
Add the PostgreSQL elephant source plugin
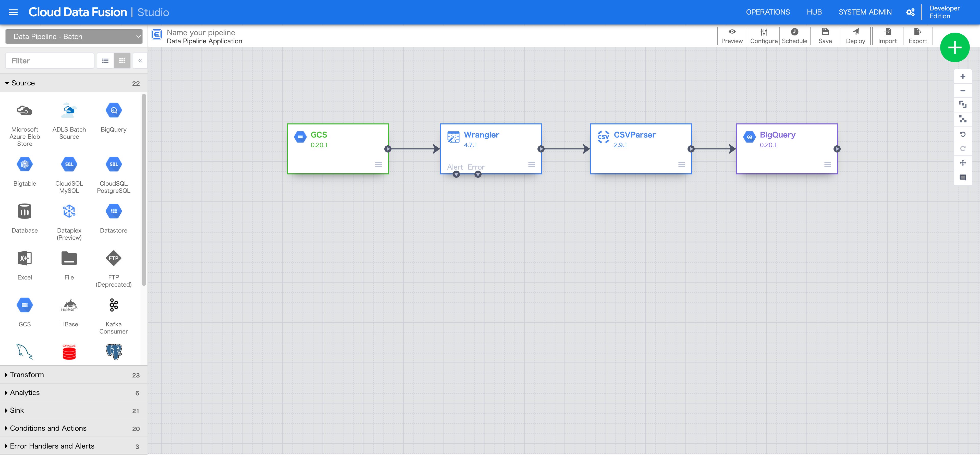(x=114, y=352)
